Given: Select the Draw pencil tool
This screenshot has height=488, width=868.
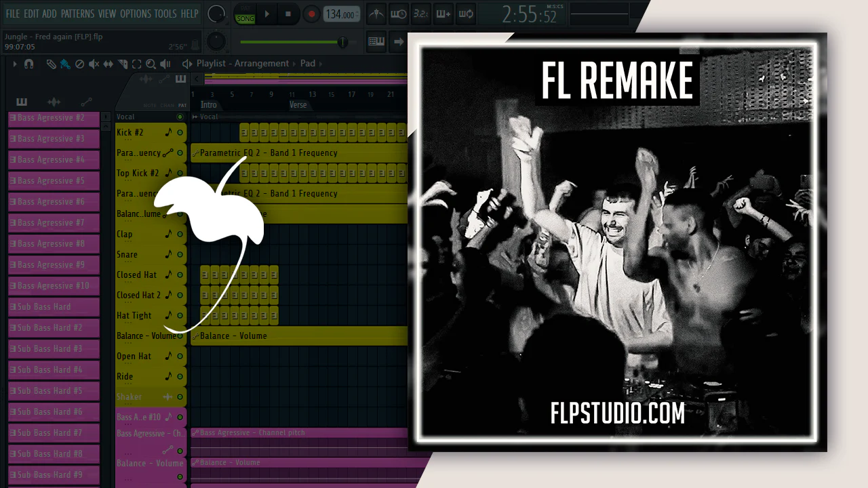Looking at the screenshot, I should (x=51, y=64).
